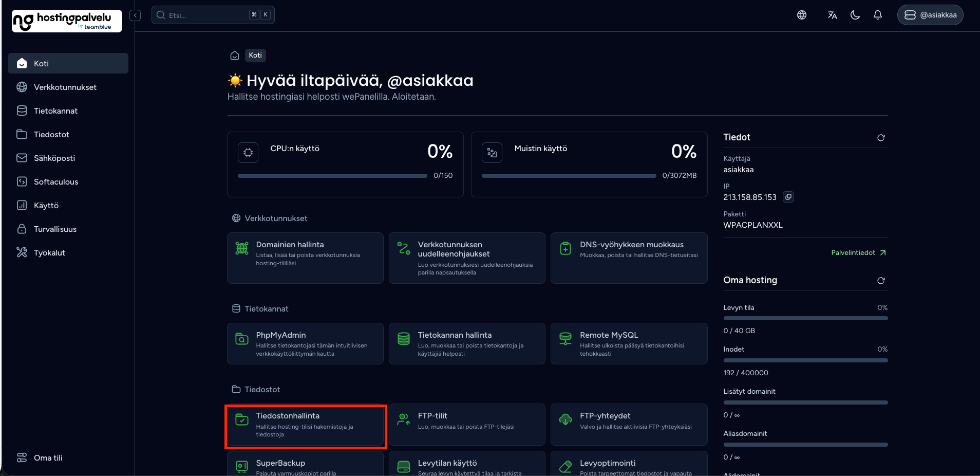
Task: Open the PhpMyAdmin card
Action: 305,344
